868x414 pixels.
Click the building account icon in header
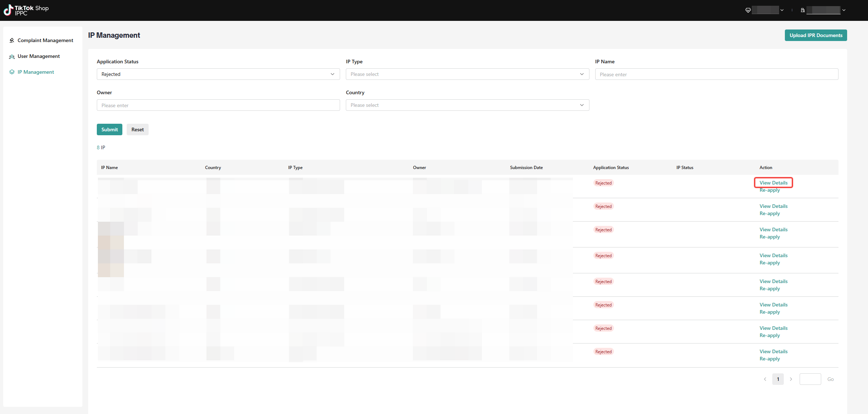point(803,10)
